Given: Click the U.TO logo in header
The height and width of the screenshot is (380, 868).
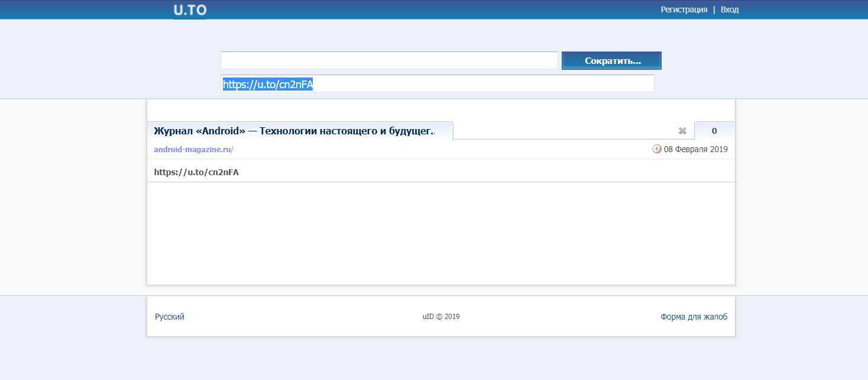Looking at the screenshot, I should pos(190,10).
